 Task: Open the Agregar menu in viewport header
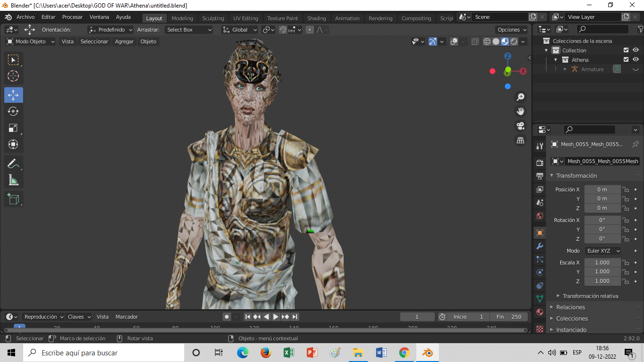coord(124,41)
